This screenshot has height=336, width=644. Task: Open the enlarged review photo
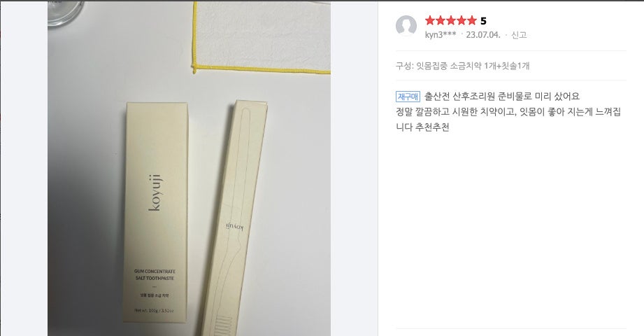tap(189, 169)
